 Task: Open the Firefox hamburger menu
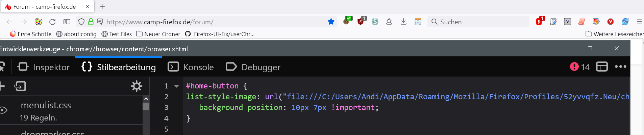point(639,22)
